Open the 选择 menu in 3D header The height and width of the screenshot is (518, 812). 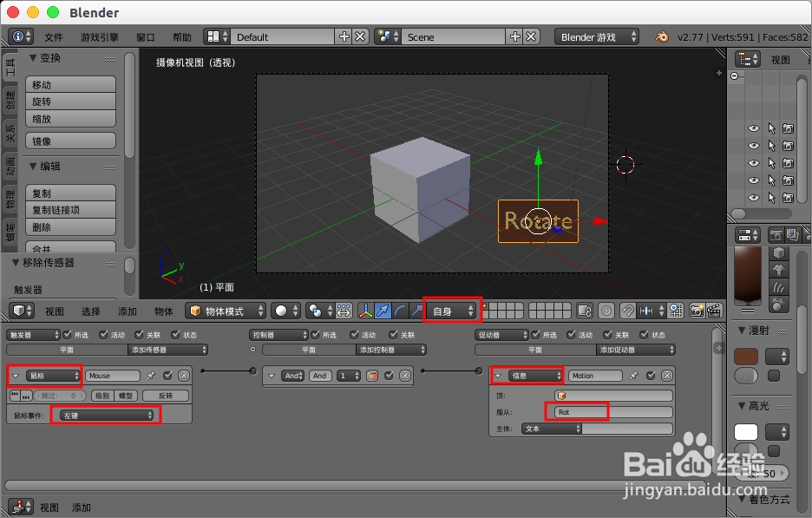coord(90,311)
